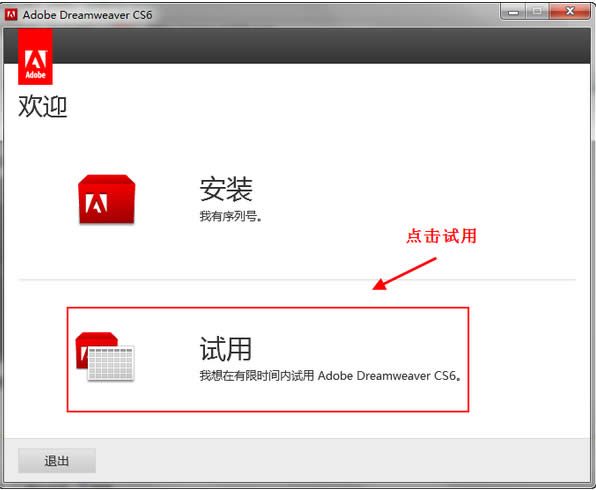Click the trial calendar box icon
Viewport: 596px width, 490px height.
pyautogui.click(x=105, y=357)
